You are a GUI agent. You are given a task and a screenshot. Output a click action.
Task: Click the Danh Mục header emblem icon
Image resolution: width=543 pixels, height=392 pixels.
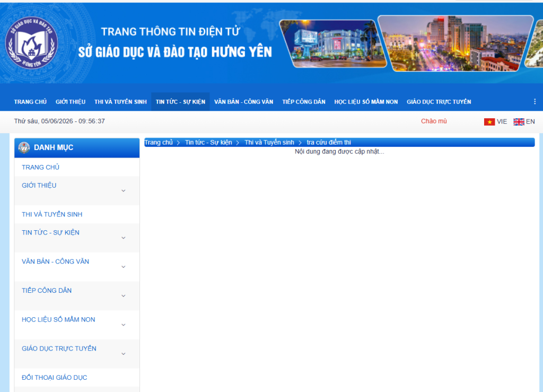(24, 147)
